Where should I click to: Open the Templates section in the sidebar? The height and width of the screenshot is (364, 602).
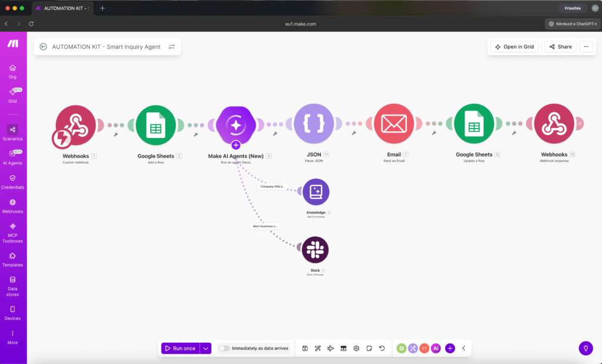(12, 260)
